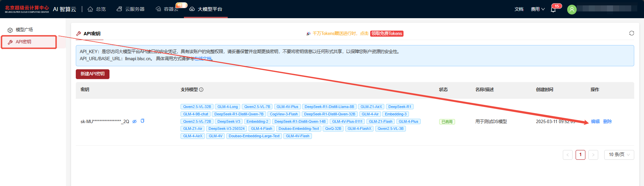Viewport: 644px width, 186px height.
Task: Click the Embedding-3 model tag
Action: click(395, 114)
